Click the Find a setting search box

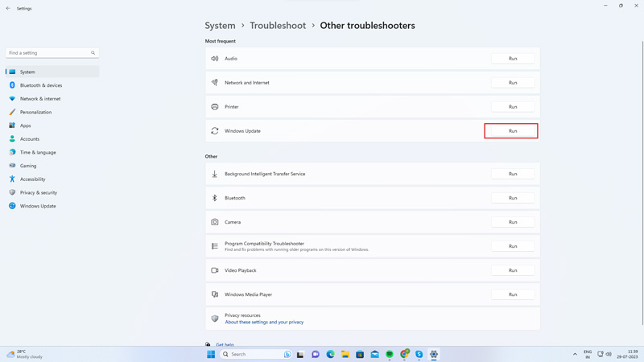pyautogui.click(x=52, y=53)
